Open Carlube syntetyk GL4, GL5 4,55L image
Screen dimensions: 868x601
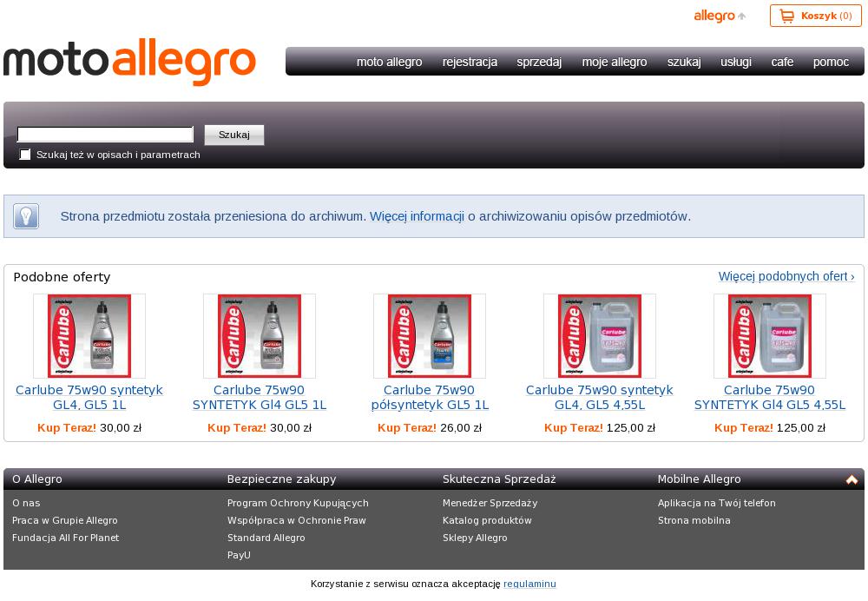click(x=600, y=335)
